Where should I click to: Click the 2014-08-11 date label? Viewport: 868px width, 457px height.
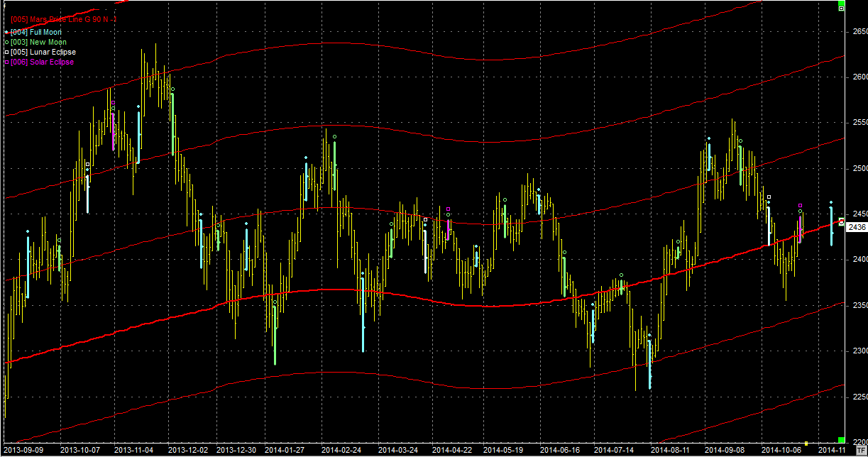671,450
